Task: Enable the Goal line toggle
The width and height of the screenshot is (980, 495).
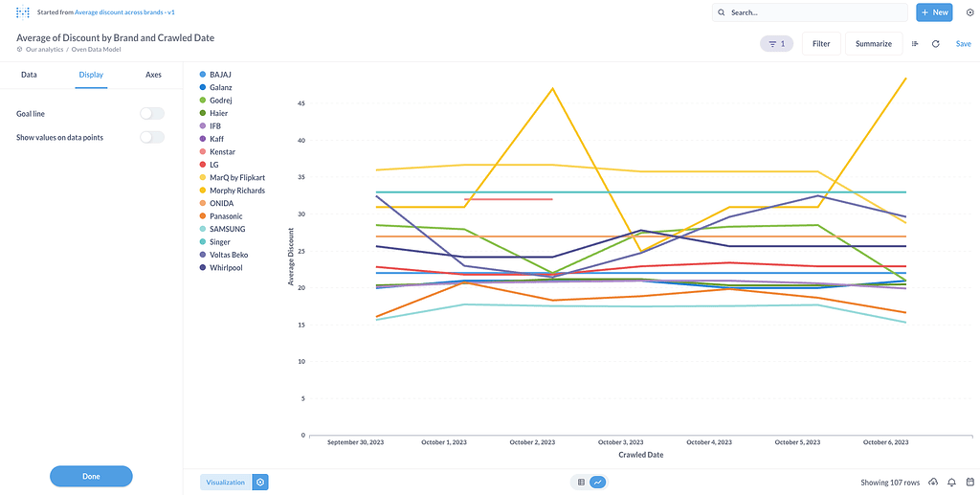Action: [151, 114]
